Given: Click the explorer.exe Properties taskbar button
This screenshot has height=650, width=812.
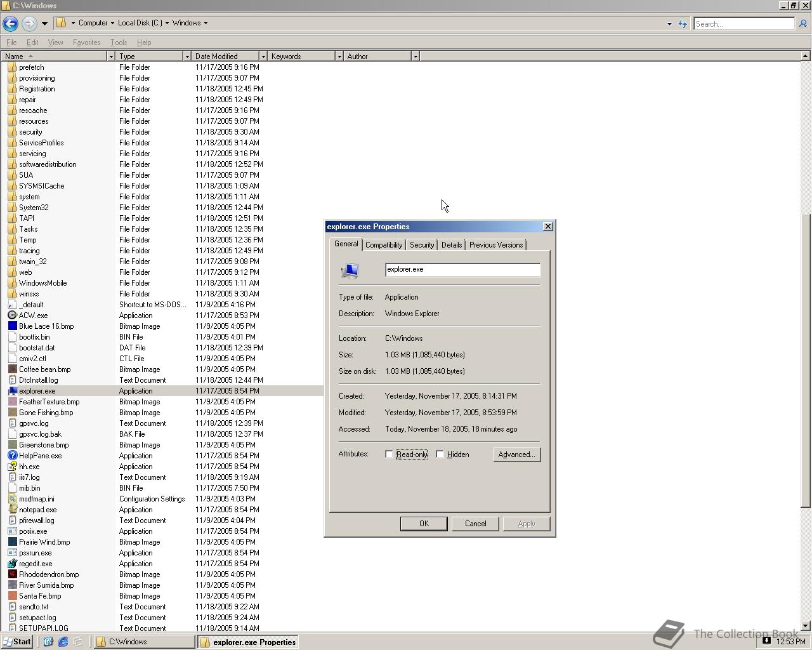Looking at the screenshot, I should coord(248,642).
